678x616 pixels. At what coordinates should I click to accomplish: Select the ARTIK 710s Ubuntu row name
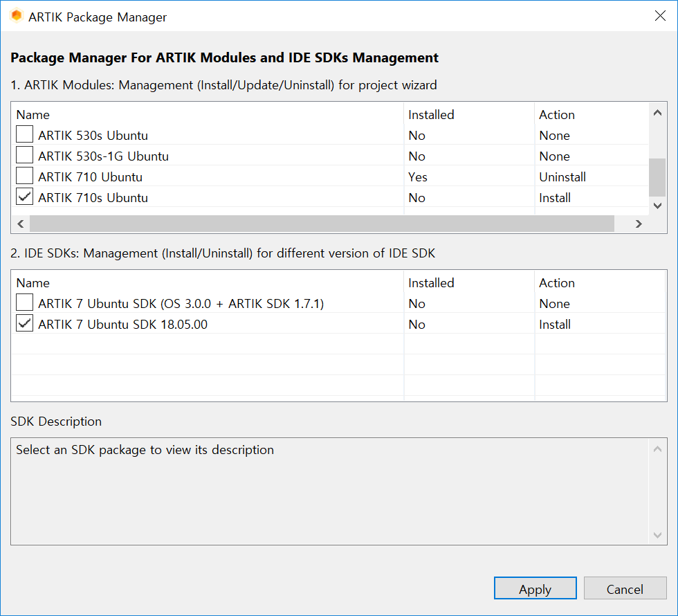[93, 198]
